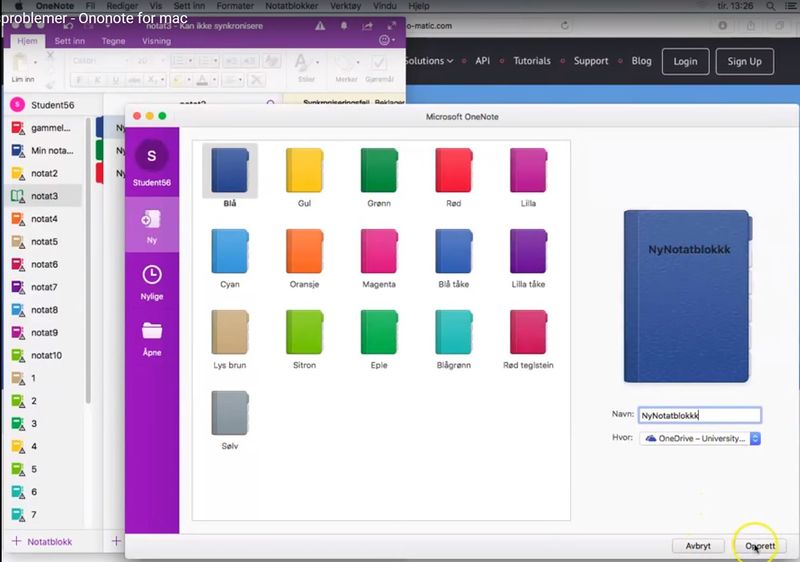Pick the Magenta notebook color

pos(379,258)
